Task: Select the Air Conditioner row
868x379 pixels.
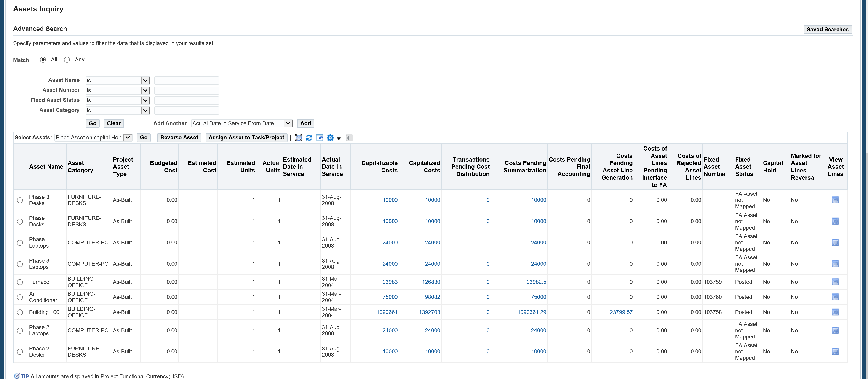Action: [x=20, y=297]
